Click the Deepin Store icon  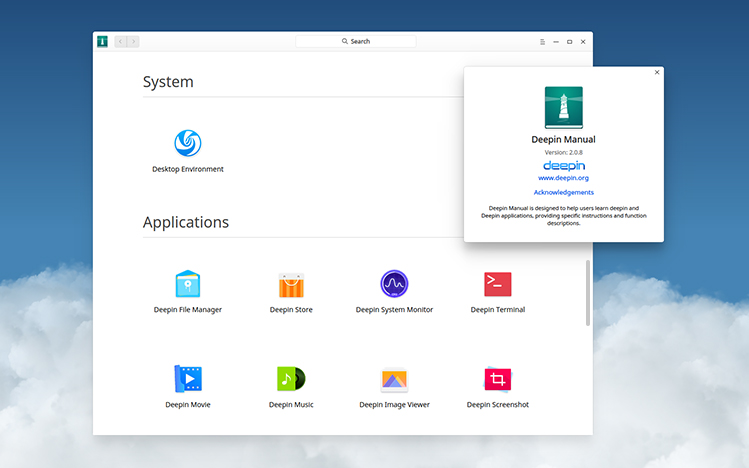pos(291,285)
